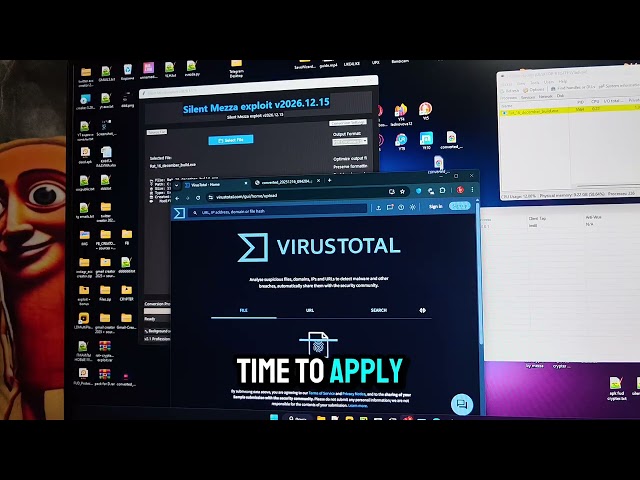Open the Windows Start button on the taskbar
640x480 pixels.
click(274, 417)
